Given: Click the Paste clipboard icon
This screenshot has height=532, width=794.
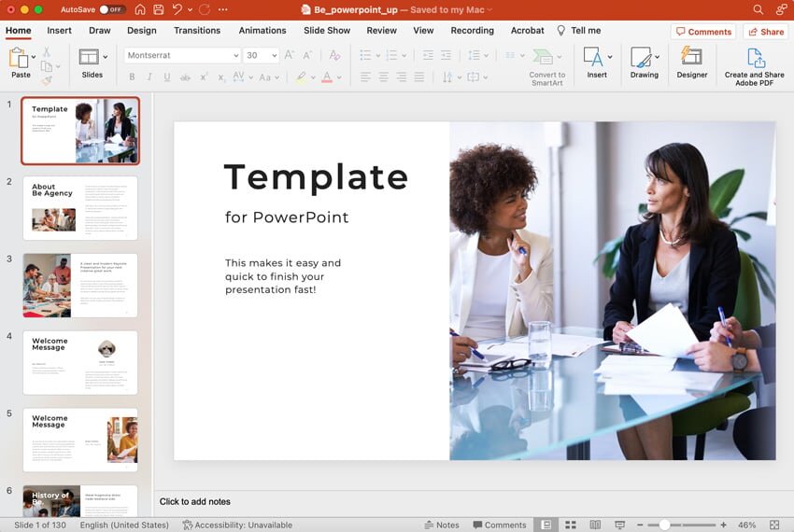Looking at the screenshot, I should point(19,58).
